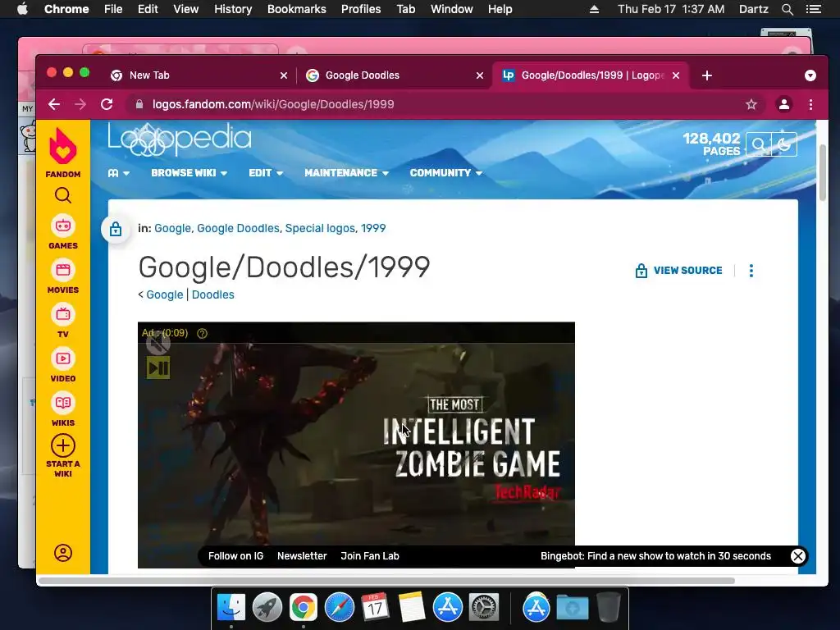Screen dimensions: 840x630
Task: Open the search icon in Fandom sidebar
Action: 62,195
